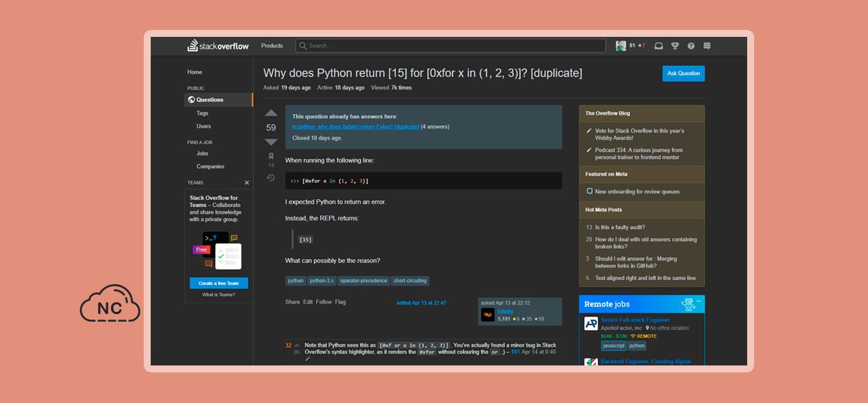Collapse the Remote jobs widget with minus

point(699,302)
